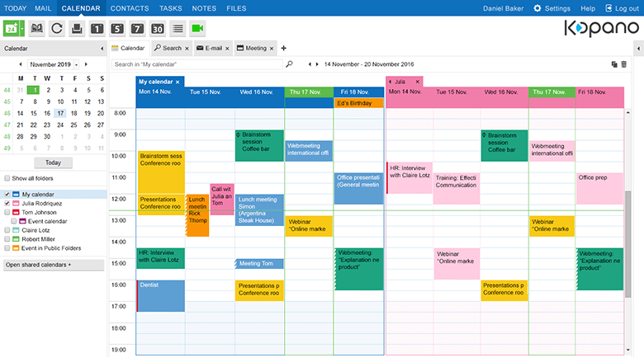
Task: Click Daniel Baker user name
Action: pos(503,8)
